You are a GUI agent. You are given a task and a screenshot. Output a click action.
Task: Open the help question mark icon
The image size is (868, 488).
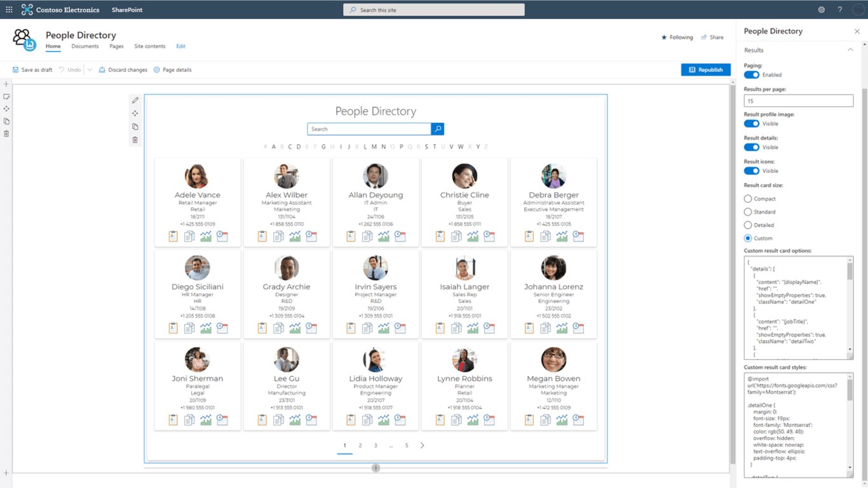pos(839,10)
